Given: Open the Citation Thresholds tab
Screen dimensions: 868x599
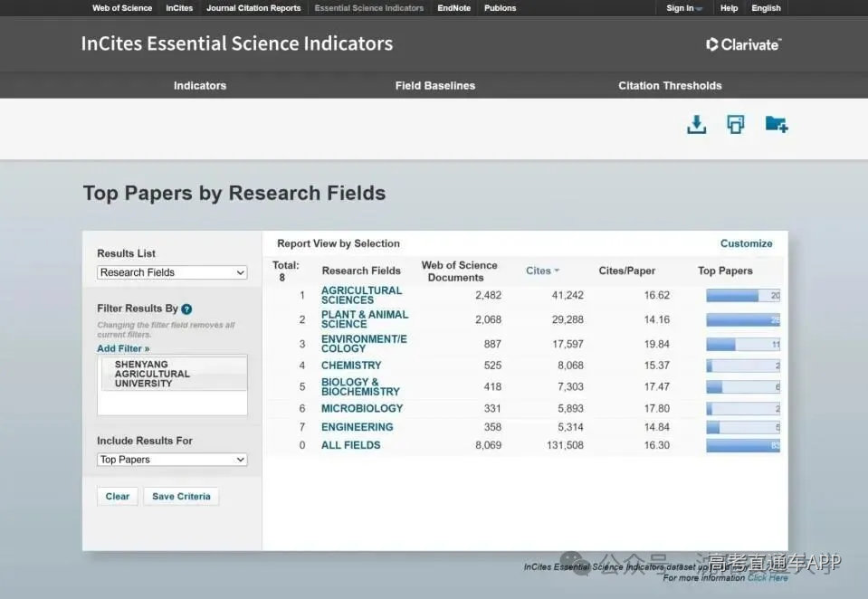Looking at the screenshot, I should click(x=670, y=85).
